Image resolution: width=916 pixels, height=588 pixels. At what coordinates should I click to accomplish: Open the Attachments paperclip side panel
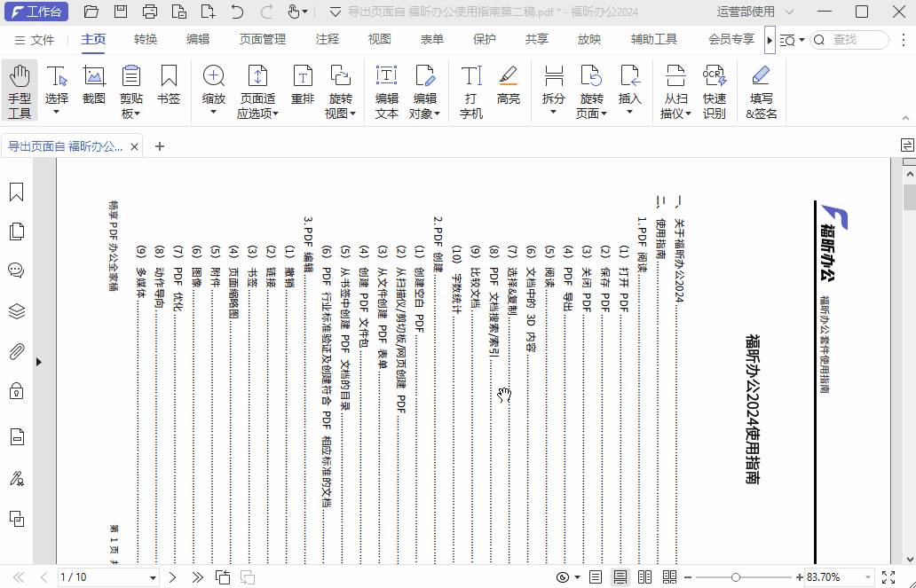coord(16,351)
